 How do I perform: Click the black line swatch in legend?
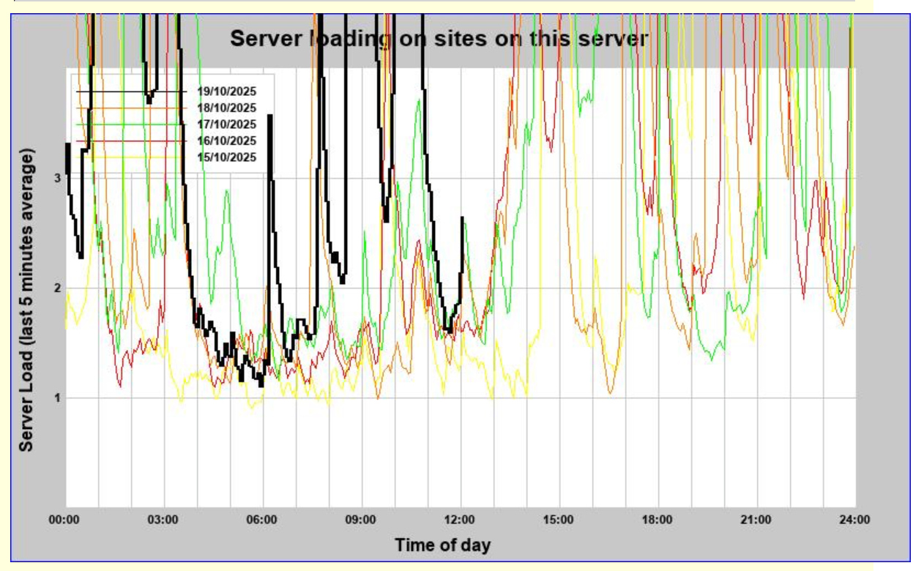[132, 92]
